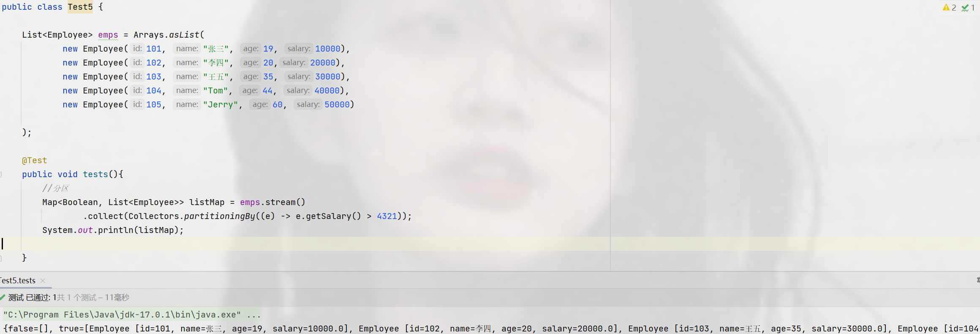The height and width of the screenshot is (334, 980).
Task: Click the test status text '测试 已通过: 1'
Action: tap(33, 298)
